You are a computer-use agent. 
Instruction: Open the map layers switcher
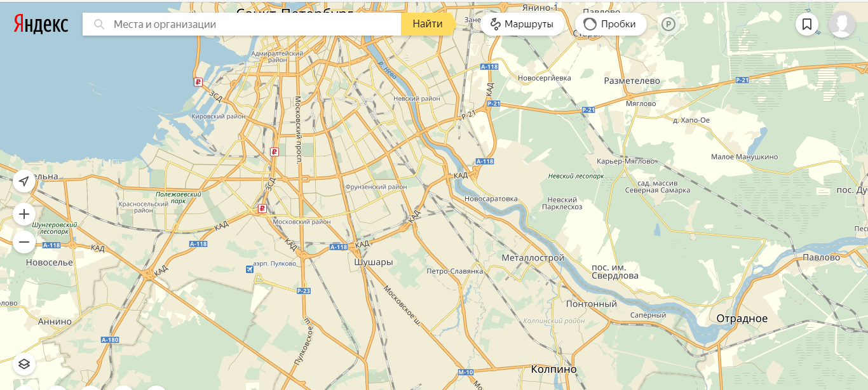(x=24, y=364)
